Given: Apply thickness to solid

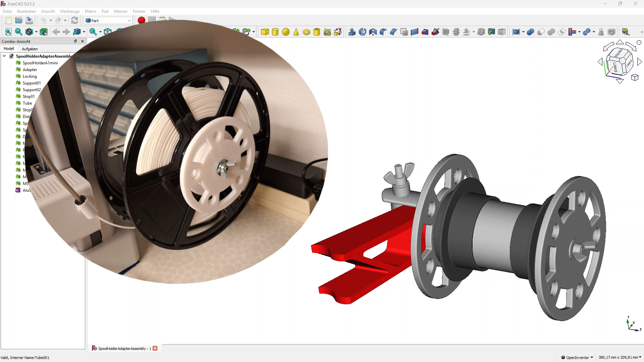Looking at the screenshot, I should [x=481, y=32].
